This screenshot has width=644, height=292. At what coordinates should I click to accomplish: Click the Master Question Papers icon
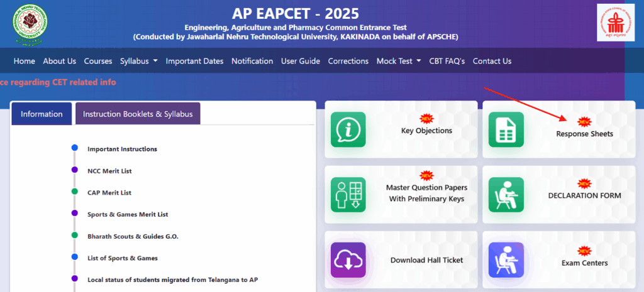pos(348,195)
